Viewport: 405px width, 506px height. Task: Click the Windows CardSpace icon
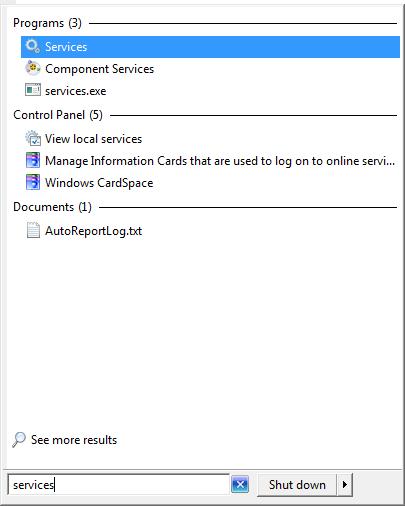(33, 182)
